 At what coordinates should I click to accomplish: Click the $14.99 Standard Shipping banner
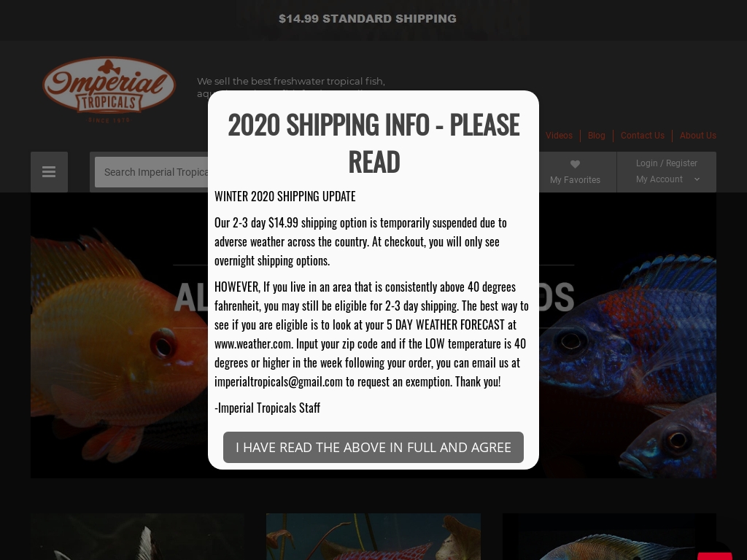368,18
